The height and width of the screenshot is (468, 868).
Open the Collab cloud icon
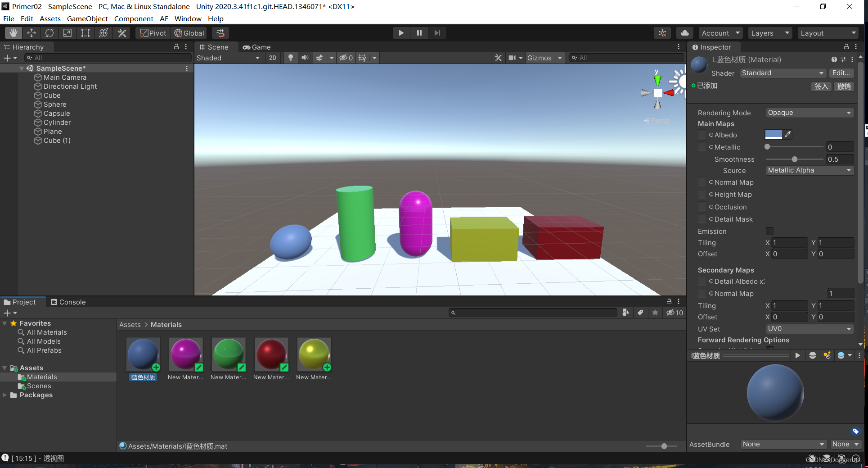(684, 33)
